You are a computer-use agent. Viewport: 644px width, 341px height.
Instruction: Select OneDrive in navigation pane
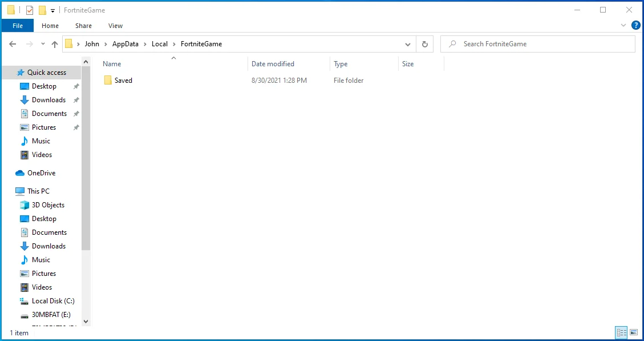tap(41, 172)
